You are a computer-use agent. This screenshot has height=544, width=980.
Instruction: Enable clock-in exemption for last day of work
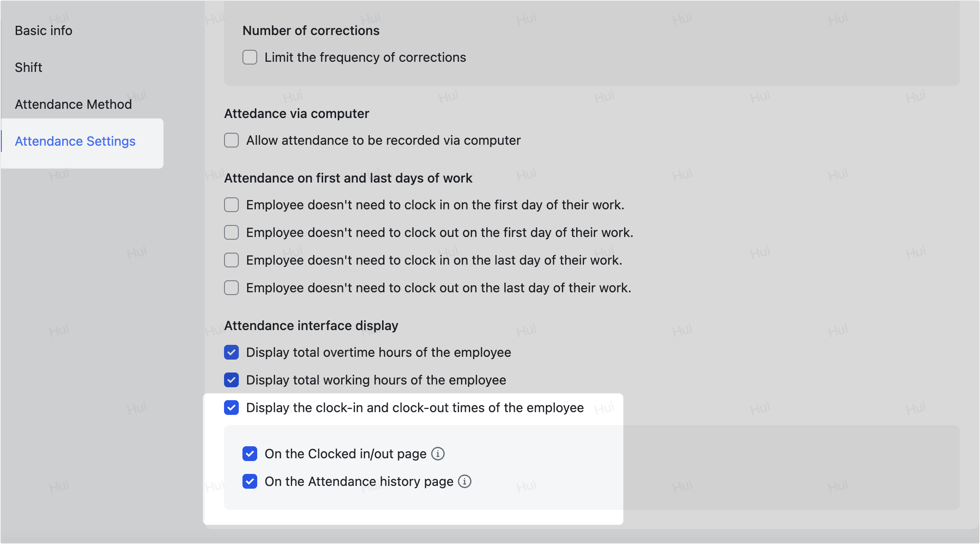pos(231,260)
